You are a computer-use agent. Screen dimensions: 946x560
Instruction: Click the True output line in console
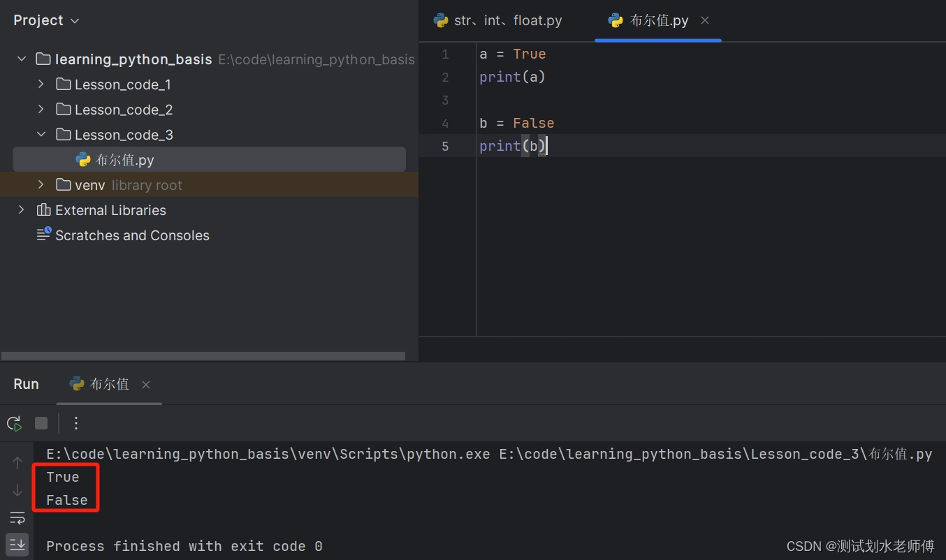(63, 477)
